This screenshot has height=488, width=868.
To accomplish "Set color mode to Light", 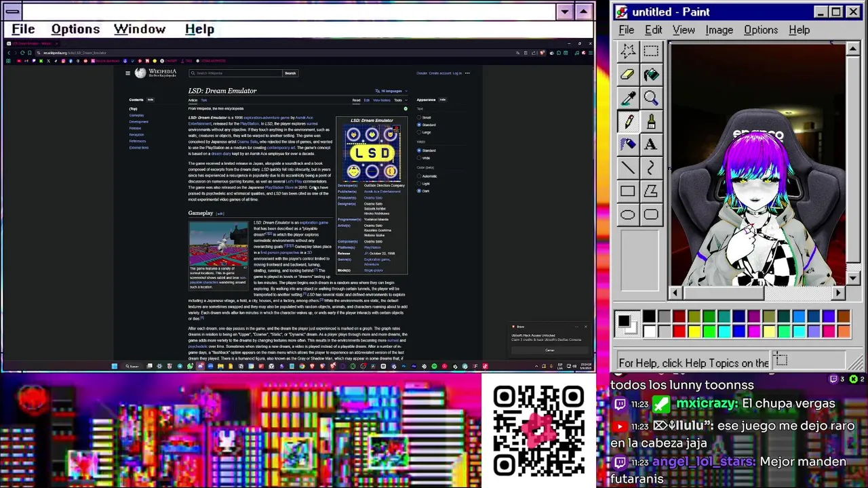I will (x=419, y=184).
